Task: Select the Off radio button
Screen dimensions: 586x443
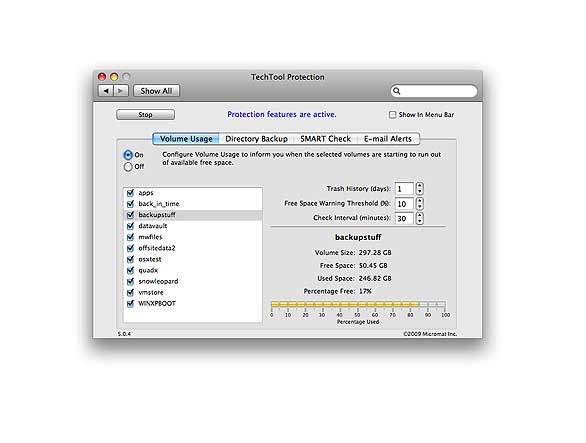Action: point(128,167)
